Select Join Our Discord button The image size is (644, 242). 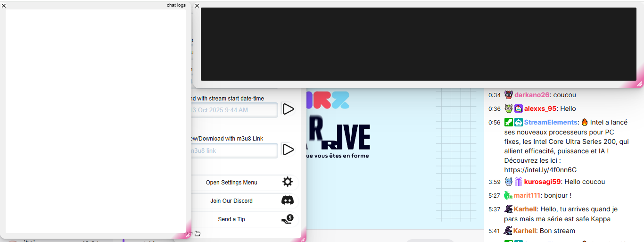click(x=232, y=201)
